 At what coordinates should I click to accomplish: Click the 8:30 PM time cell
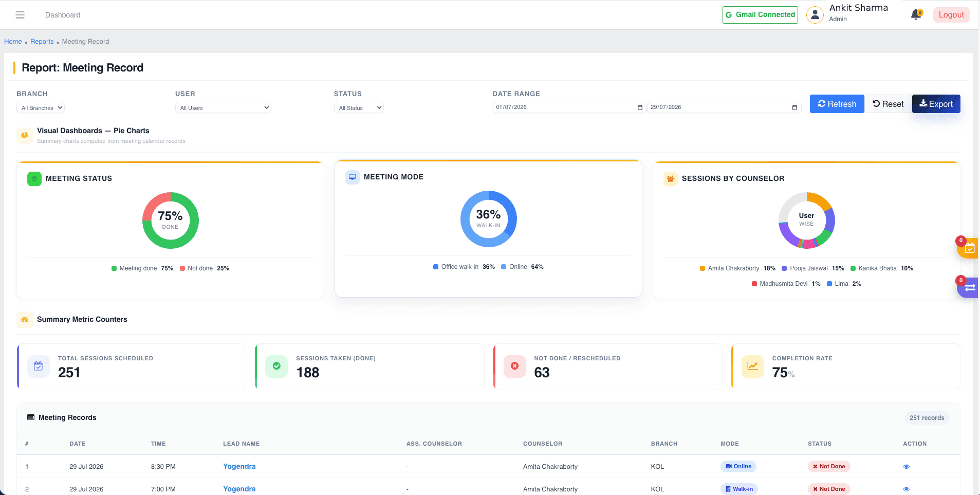coord(163,467)
